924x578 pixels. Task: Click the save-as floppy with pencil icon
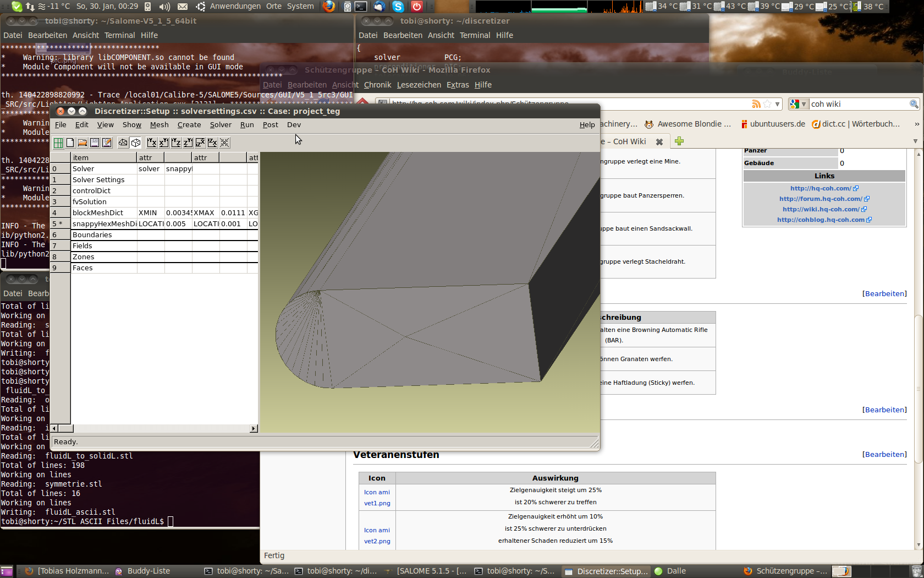[107, 143]
